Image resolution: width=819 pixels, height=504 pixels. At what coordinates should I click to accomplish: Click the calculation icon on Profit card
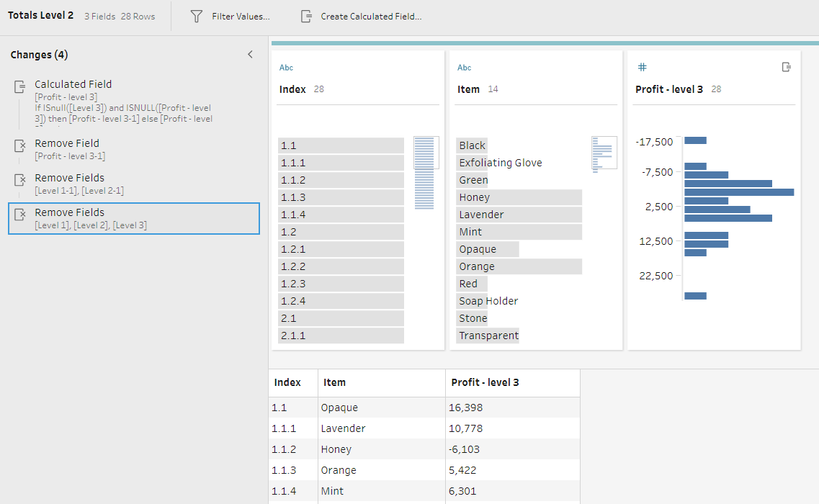(787, 67)
